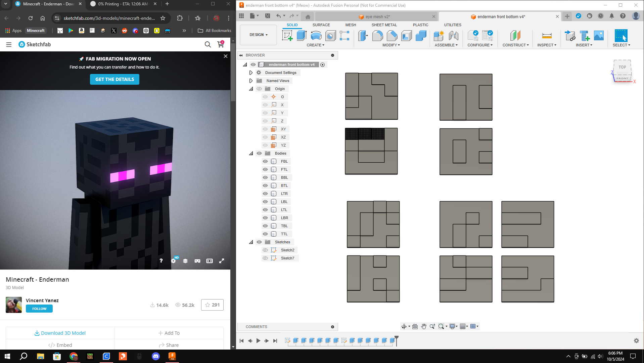Toggle visibility of the Origin folder

[259, 89]
